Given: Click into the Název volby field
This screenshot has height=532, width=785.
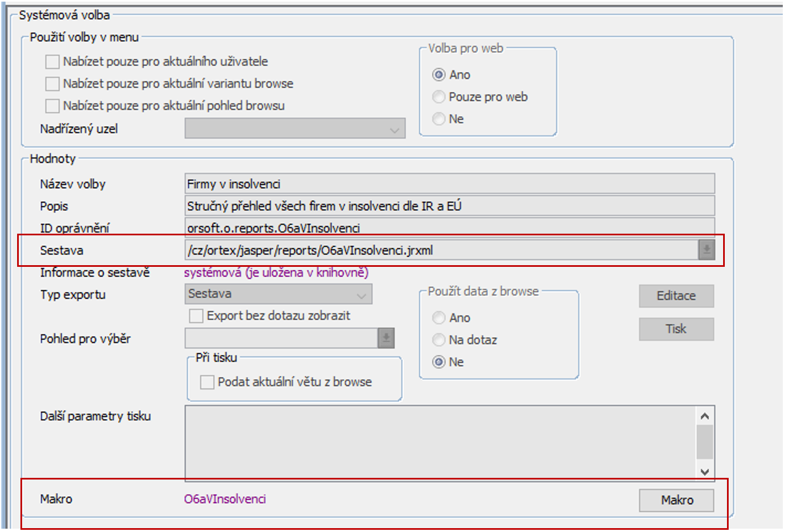Looking at the screenshot, I should pyautogui.click(x=450, y=184).
